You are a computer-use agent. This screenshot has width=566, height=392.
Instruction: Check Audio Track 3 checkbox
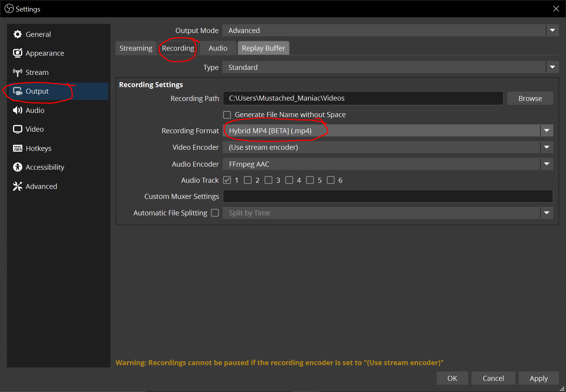coord(268,180)
